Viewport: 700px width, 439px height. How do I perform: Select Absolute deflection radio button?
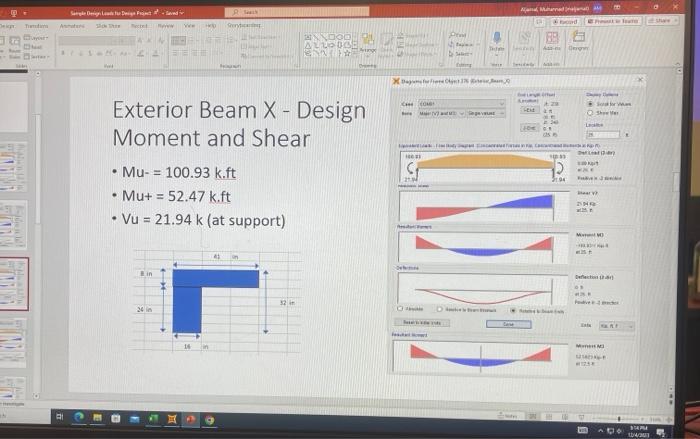click(400, 309)
